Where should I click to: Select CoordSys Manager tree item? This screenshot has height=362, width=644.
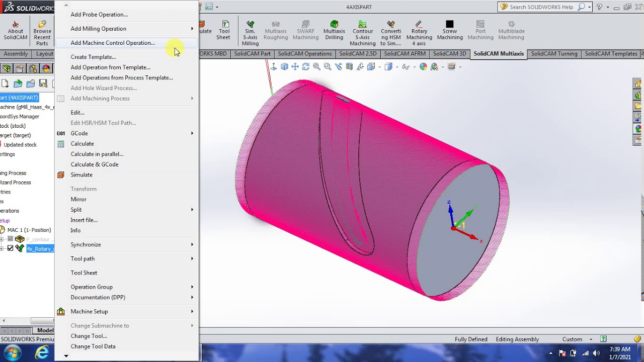pos(20,117)
